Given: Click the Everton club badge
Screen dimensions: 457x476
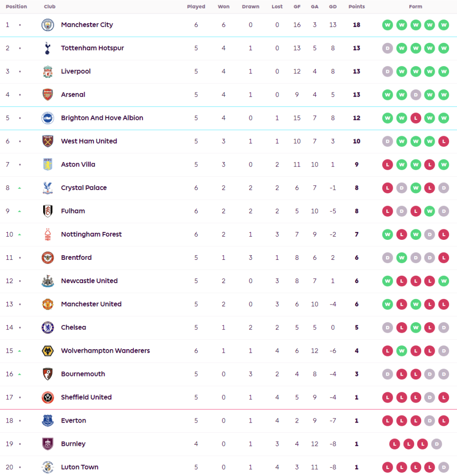Looking at the screenshot, I should (x=47, y=421).
